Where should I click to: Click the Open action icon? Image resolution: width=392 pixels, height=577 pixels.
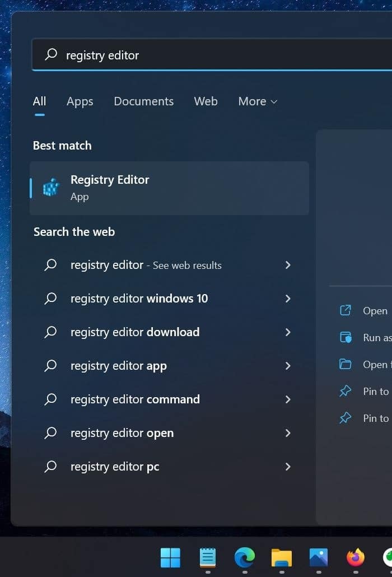click(x=346, y=310)
